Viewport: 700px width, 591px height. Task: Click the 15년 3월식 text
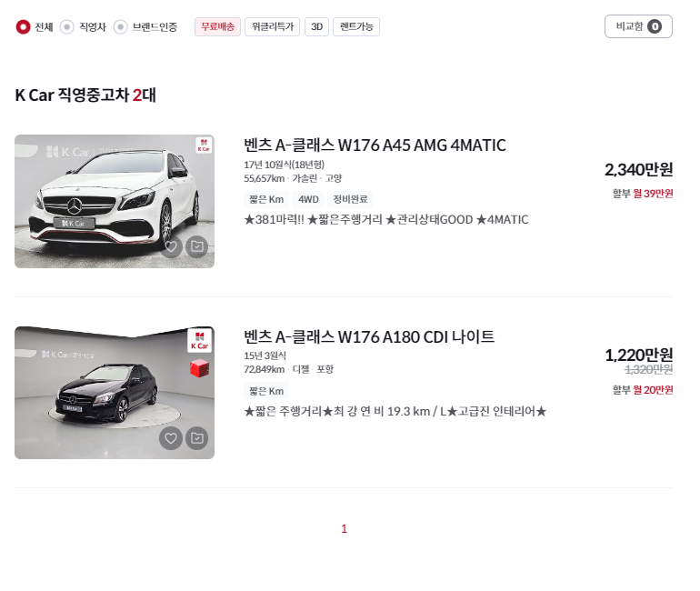pyautogui.click(x=265, y=356)
